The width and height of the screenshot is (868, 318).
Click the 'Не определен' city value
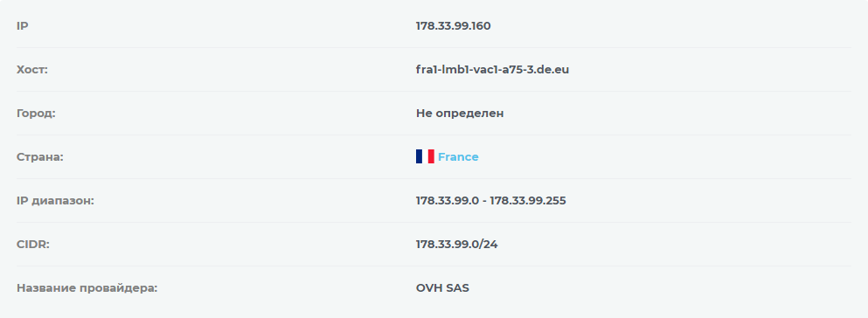(x=460, y=114)
